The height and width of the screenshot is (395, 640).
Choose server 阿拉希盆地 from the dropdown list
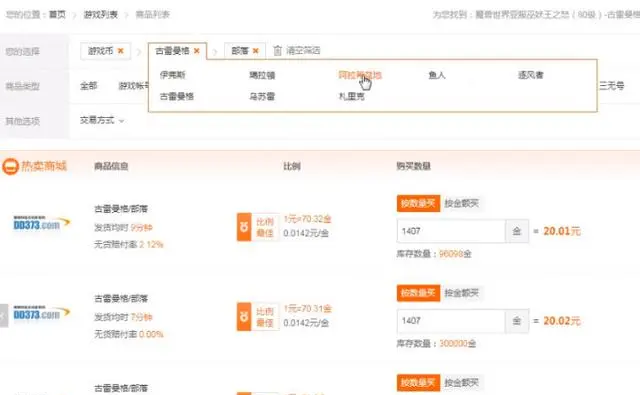(360, 75)
